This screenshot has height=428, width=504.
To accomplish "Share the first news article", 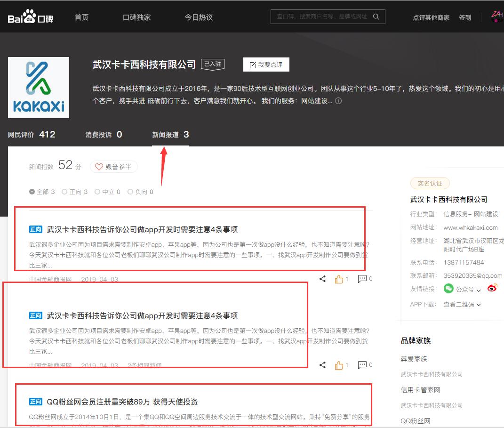I will pos(322,279).
